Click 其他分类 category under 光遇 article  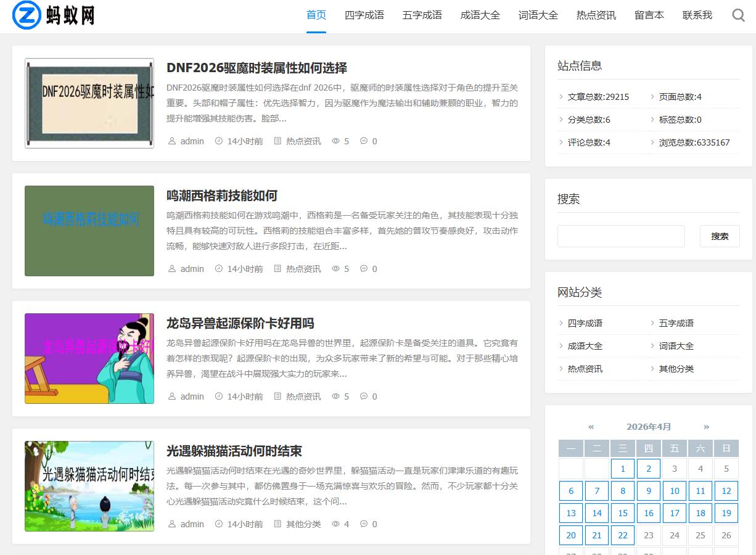[303, 524]
